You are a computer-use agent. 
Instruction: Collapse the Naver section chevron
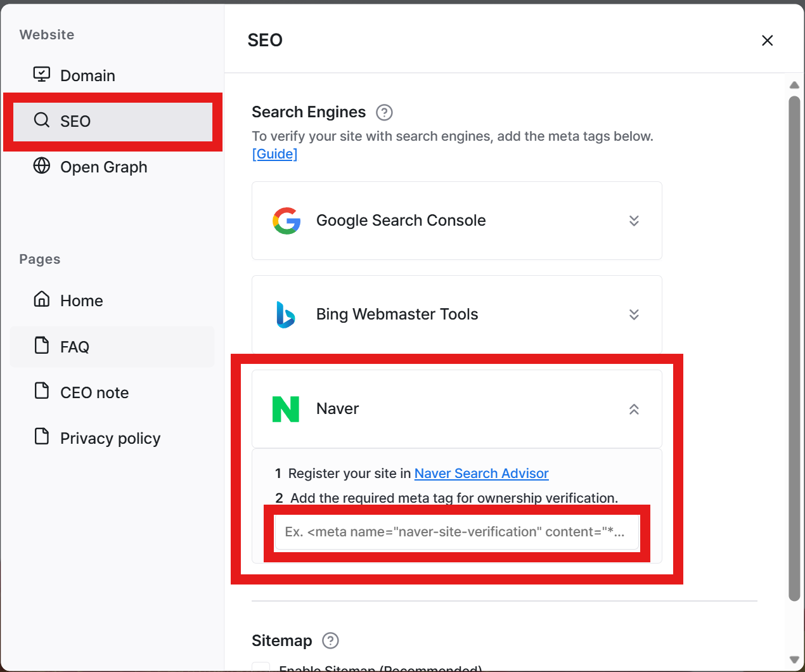634,409
